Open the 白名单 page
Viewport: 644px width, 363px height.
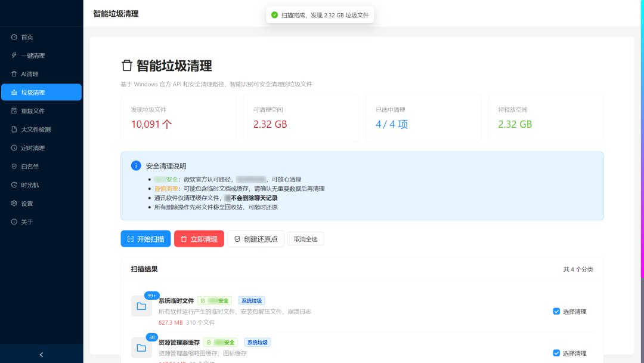(x=42, y=167)
